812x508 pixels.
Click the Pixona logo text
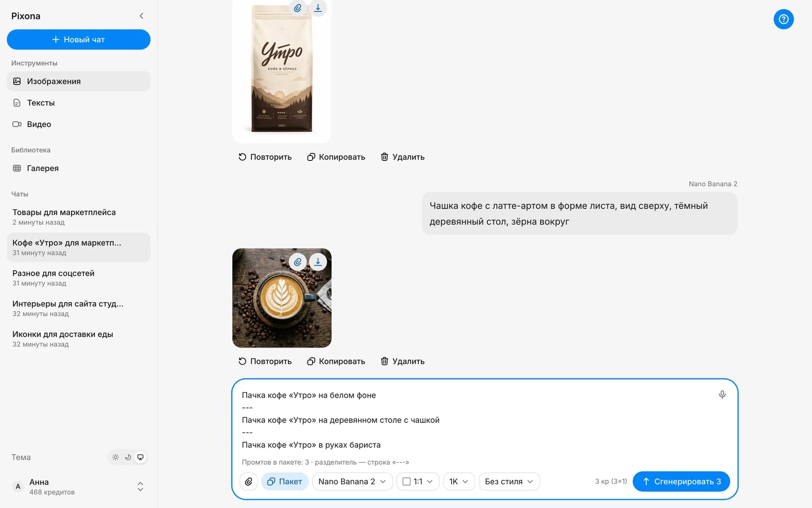coord(26,16)
